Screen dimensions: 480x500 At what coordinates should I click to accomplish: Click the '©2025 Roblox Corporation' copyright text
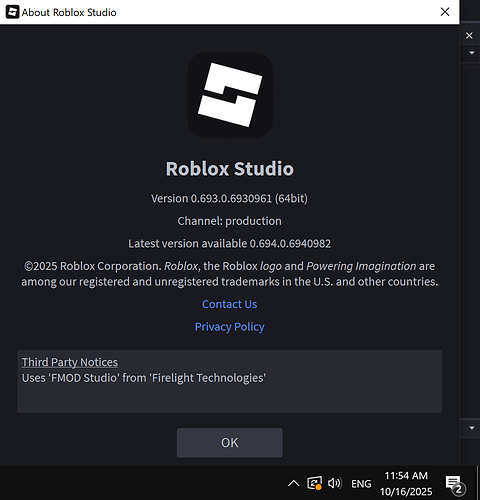(x=229, y=274)
